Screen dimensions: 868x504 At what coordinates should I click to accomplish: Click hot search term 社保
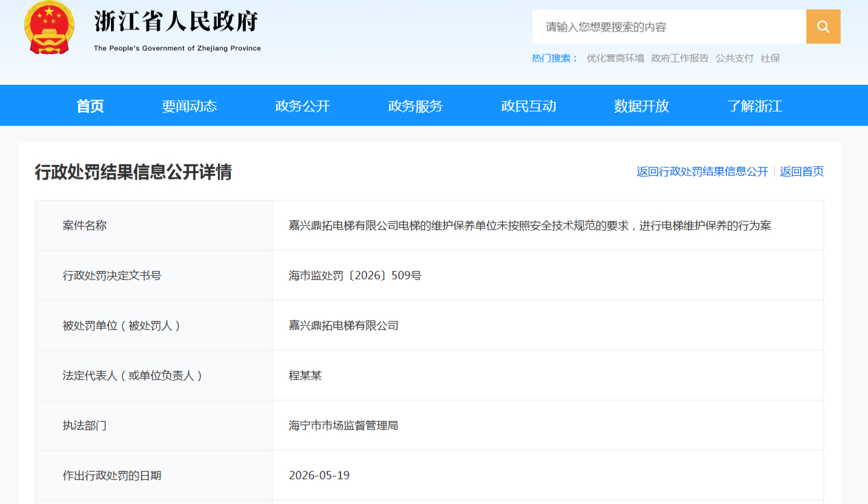coord(770,58)
